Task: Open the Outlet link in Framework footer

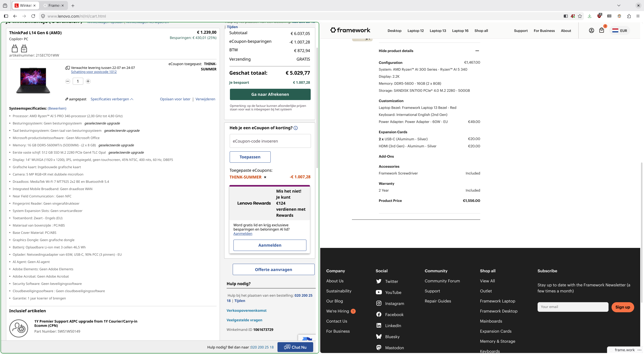Action: point(486,291)
